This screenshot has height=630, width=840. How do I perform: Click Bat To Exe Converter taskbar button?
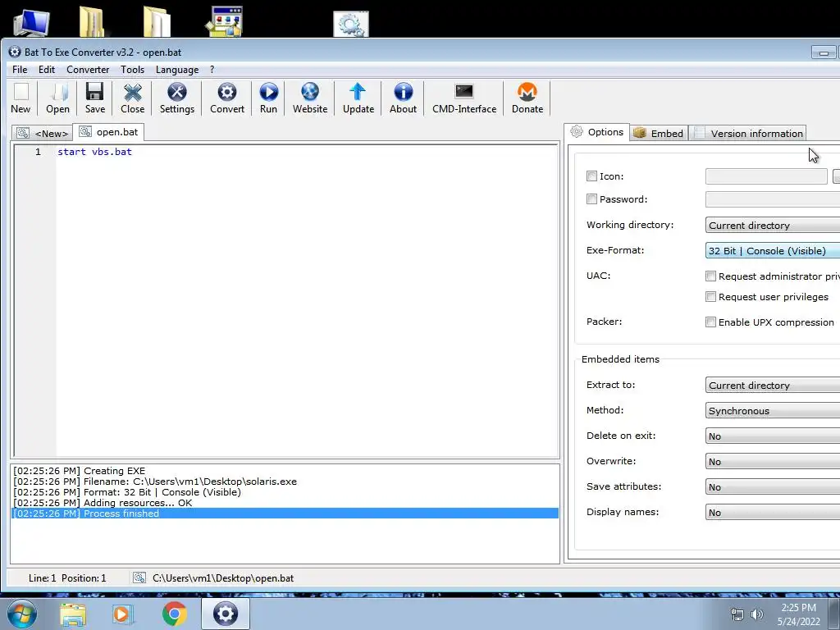pos(226,614)
